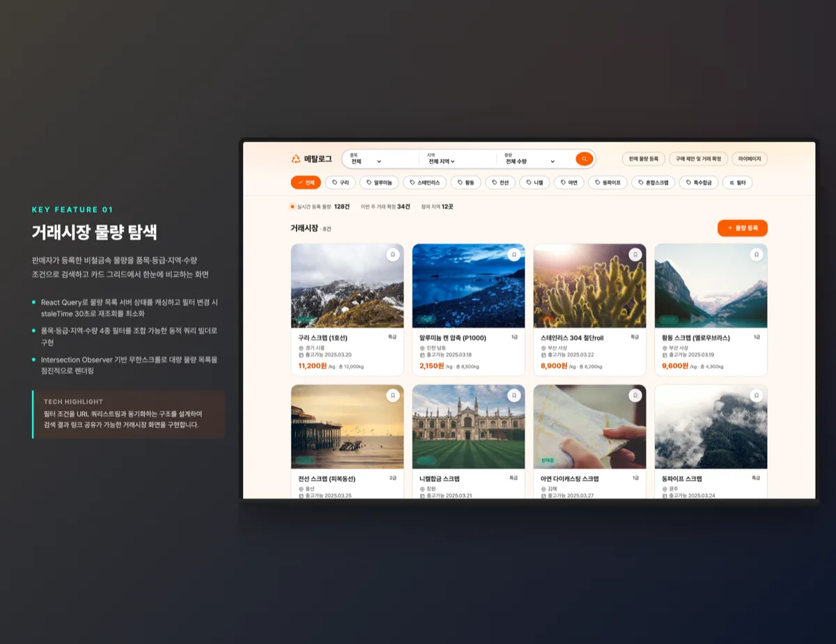Click the orange + 물량 등록 button

click(743, 228)
